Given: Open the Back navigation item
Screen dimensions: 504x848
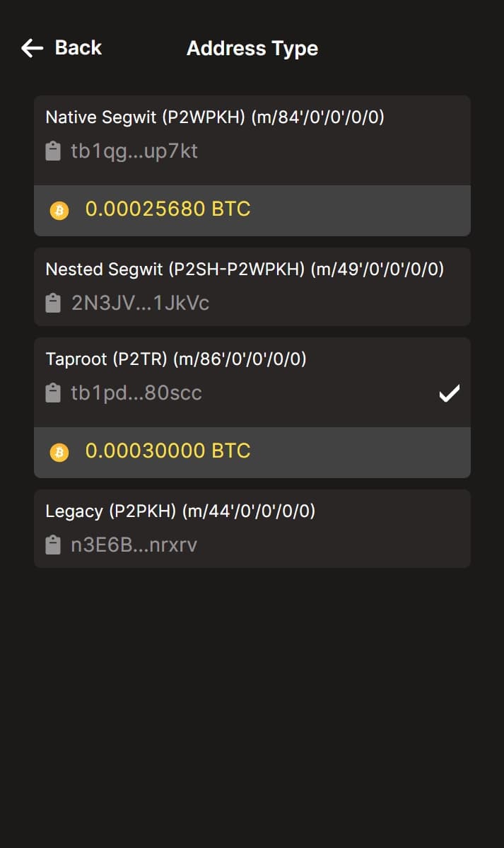Looking at the screenshot, I should 61,48.
